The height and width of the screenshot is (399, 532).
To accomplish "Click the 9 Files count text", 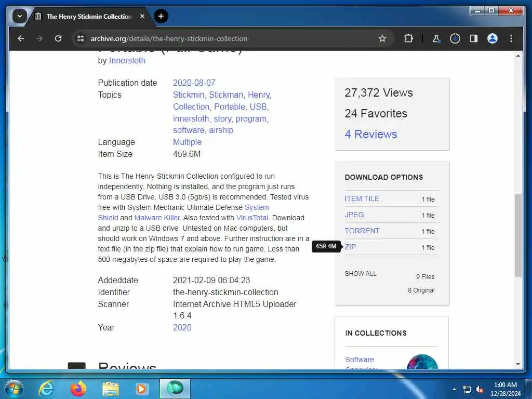I will coord(425,277).
